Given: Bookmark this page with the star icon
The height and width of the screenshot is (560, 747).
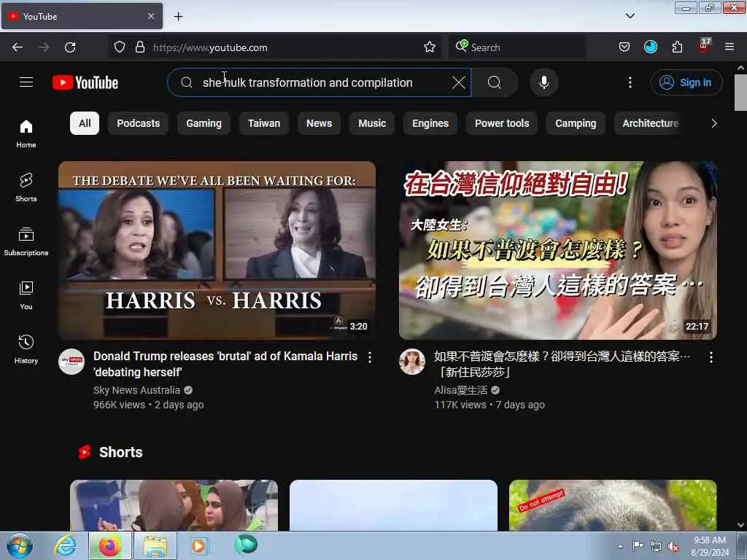Looking at the screenshot, I should [429, 47].
